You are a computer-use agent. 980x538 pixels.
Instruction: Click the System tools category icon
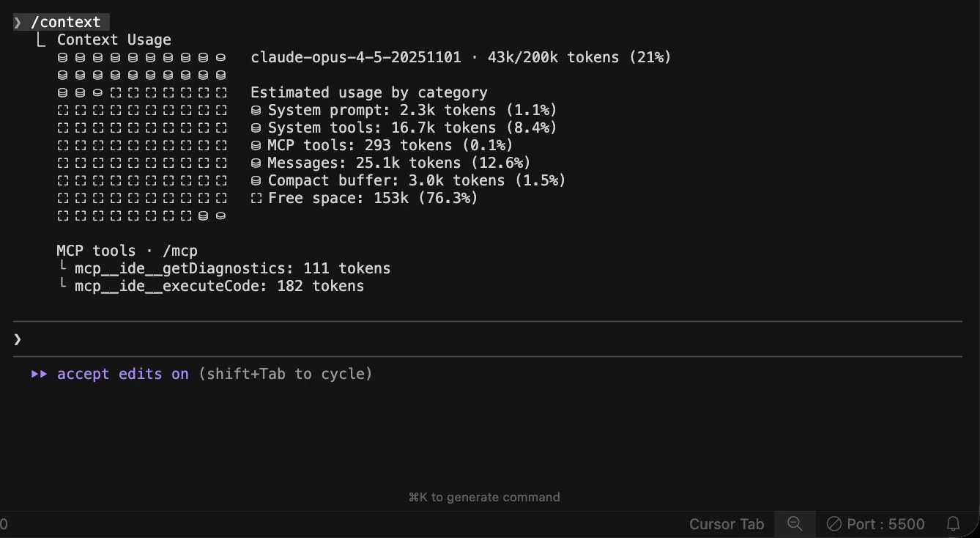256,128
